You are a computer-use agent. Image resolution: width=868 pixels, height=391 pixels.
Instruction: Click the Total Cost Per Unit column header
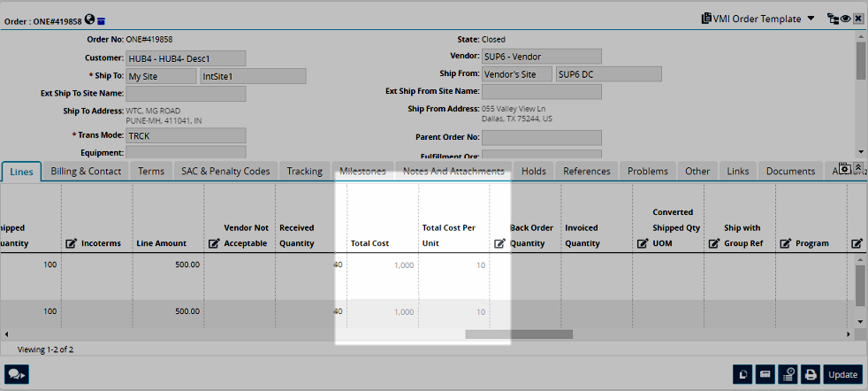449,235
